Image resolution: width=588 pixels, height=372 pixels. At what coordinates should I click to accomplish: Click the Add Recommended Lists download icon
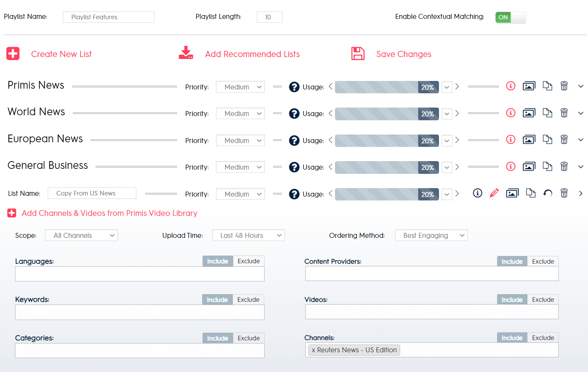[x=186, y=53]
